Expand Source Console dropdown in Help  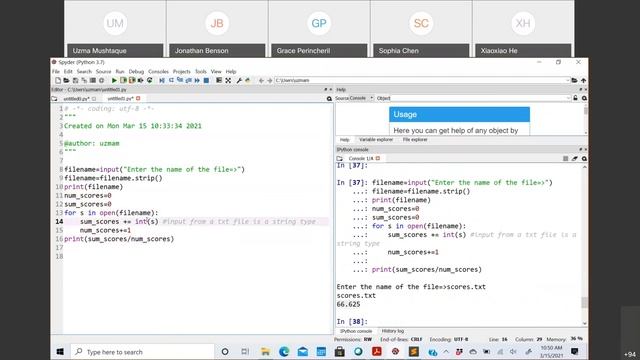[371, 98]
